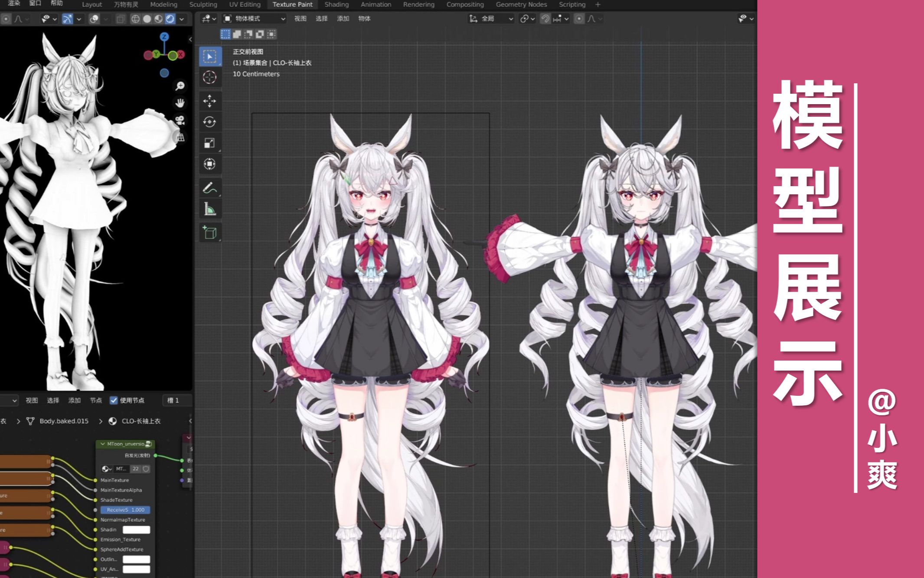Toggle X-ray in left viewport header
This screenshot has height=578, width=924.
(x=121, y=19)
